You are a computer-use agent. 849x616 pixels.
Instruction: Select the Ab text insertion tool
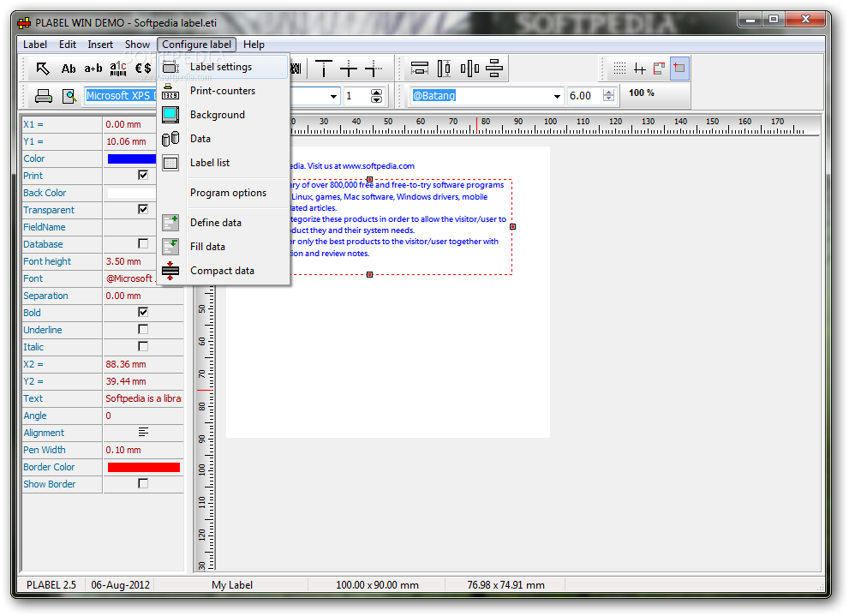coord(69,69)
